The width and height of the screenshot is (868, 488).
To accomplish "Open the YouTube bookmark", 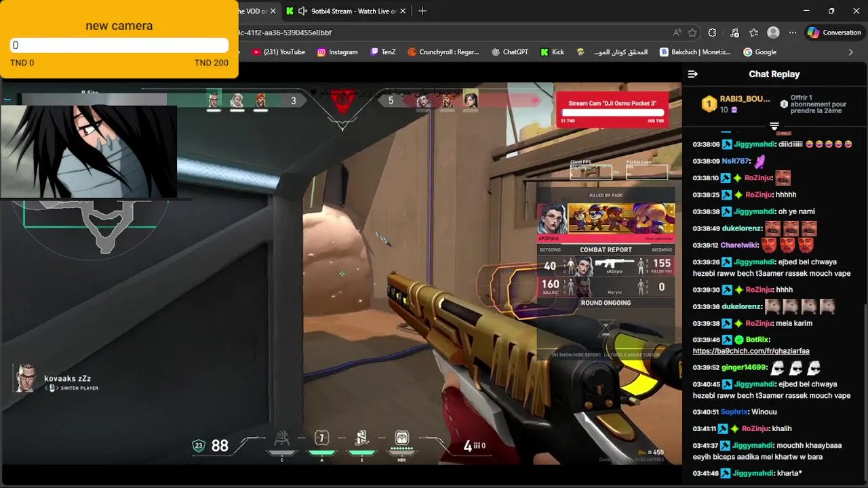I will 278,52.
